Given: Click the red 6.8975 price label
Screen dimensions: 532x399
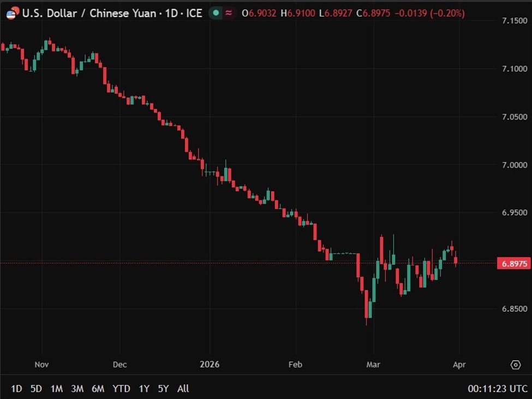Looking at the screenshot, I should point(513,263).
